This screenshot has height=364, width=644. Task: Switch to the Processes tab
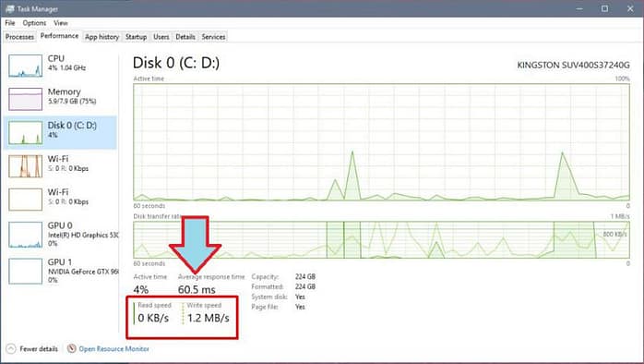(x=19, y=37)
